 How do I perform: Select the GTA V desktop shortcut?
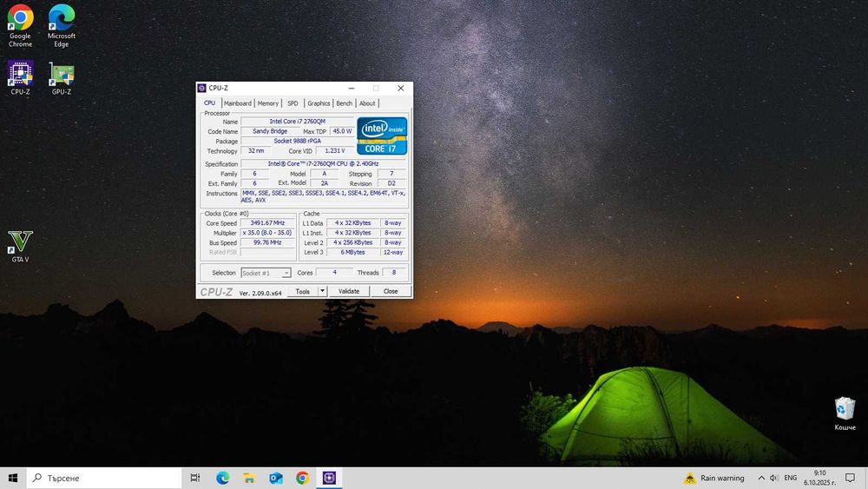click(21, 247)
